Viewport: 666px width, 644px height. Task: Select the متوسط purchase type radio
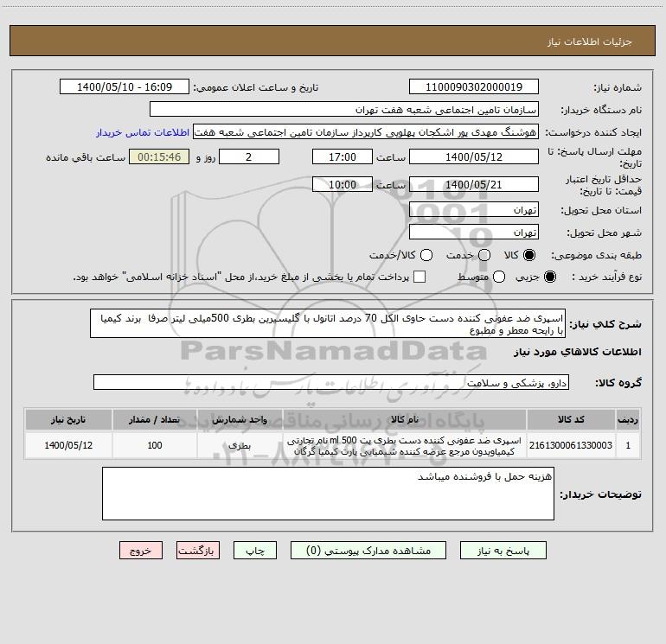pos(499,277)
